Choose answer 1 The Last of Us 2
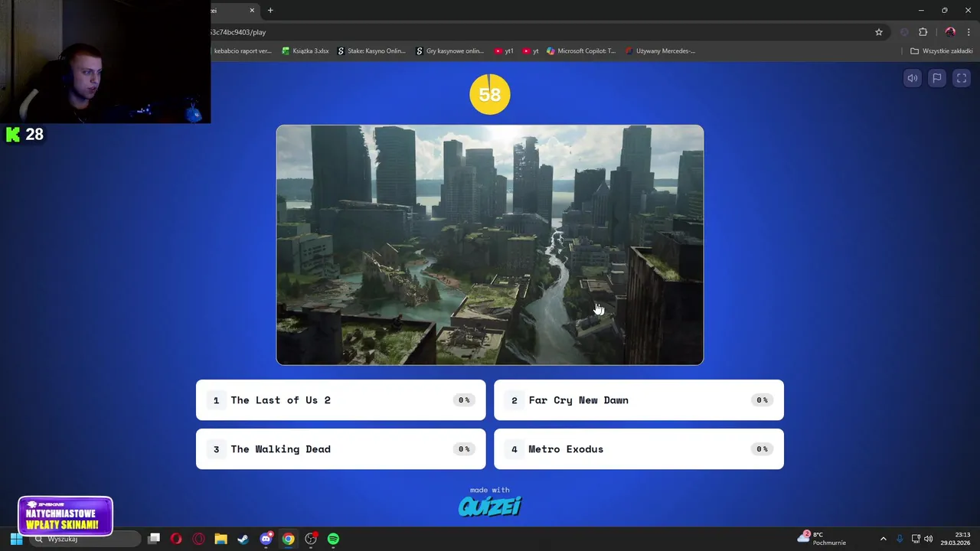The width and height of the screenshot is (980, 551). (341, 400)
